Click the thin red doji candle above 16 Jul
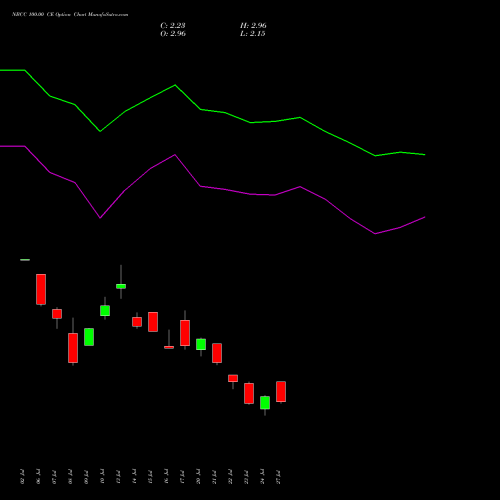The width and height of the screenshot is (500, 500). pyautogui.click(x=169, y=347)
